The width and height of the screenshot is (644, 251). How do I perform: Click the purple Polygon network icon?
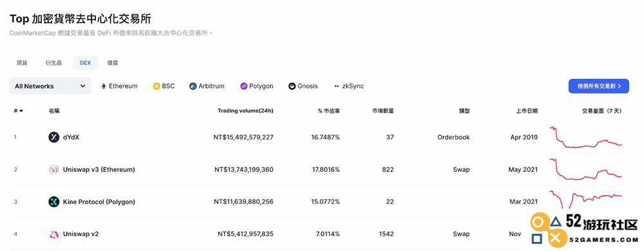click(x=244, y=86)
